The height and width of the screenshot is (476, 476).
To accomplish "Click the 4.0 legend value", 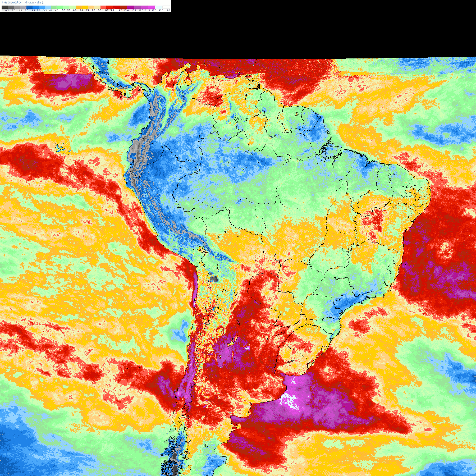I will [x=51, y=10].
